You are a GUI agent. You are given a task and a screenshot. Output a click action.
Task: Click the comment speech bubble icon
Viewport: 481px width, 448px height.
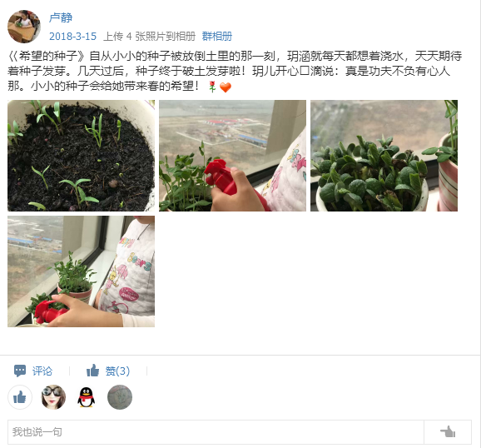(x=20, y=371)
